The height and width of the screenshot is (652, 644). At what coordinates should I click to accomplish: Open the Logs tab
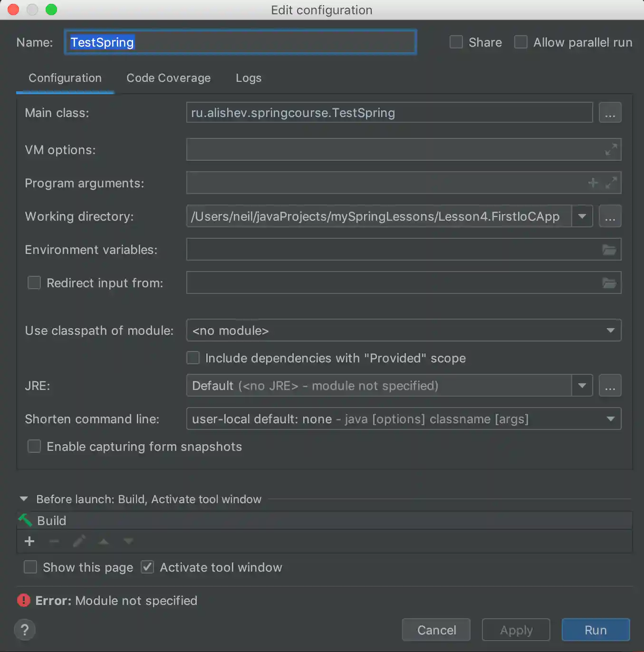click(x=248, y=78)
